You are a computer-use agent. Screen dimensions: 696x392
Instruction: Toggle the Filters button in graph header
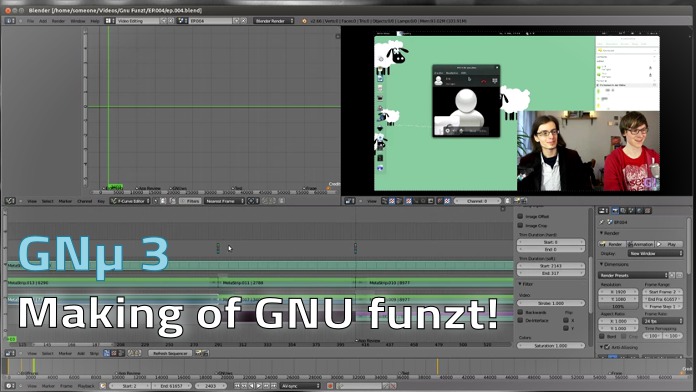190,201
